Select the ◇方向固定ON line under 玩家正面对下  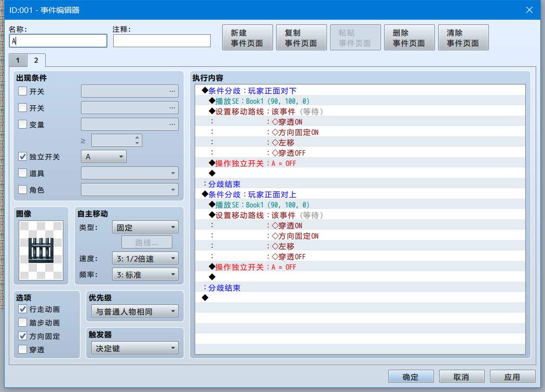[x=360, y=132]
